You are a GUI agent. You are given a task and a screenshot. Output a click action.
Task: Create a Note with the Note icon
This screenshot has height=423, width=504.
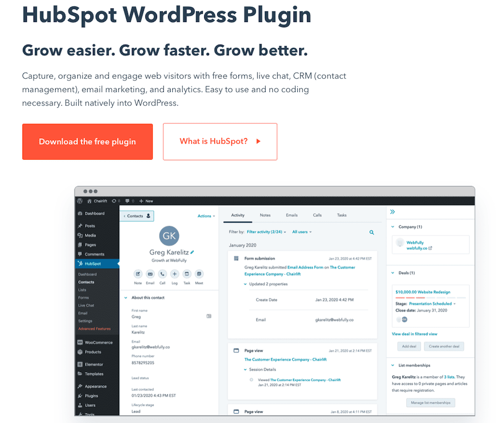tap(138, 273)
